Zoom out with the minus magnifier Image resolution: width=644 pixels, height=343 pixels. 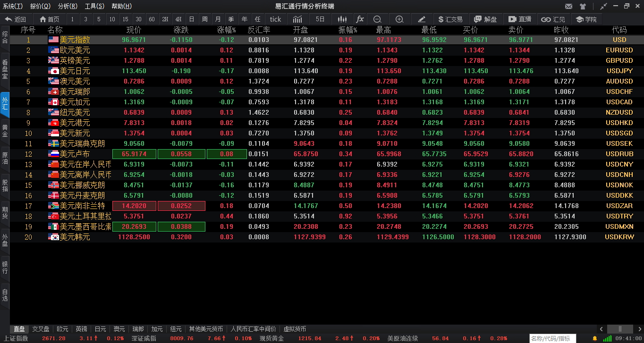tap(377, 19)
